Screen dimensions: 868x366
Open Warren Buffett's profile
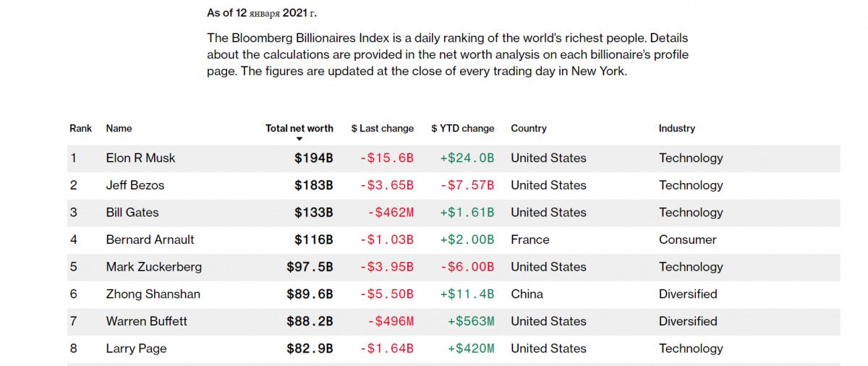pyautogui.click(x=146, y=321)
